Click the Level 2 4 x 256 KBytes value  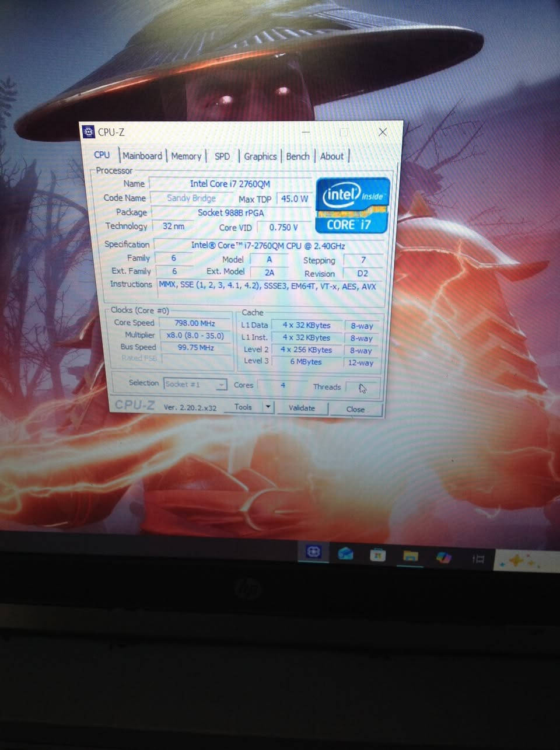(306, 350)
